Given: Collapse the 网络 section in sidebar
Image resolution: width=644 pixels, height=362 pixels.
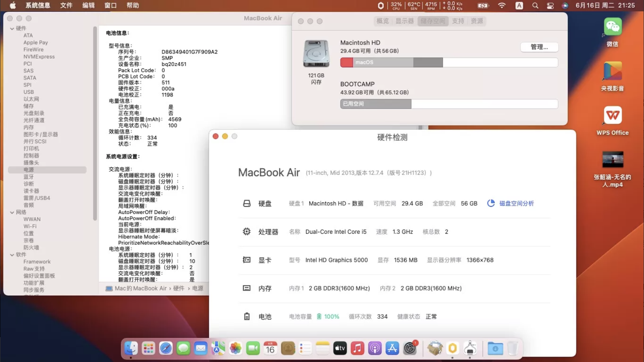Looking at the screenshot, I should pos(12,212).
